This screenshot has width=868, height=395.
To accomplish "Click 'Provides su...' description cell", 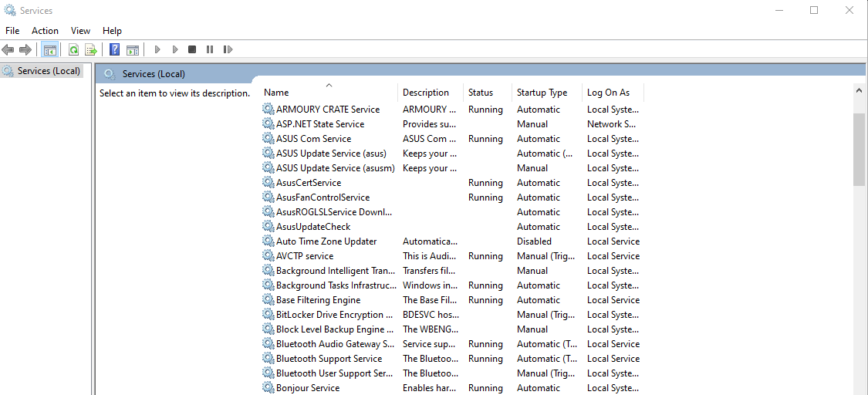I will point(430,124).
